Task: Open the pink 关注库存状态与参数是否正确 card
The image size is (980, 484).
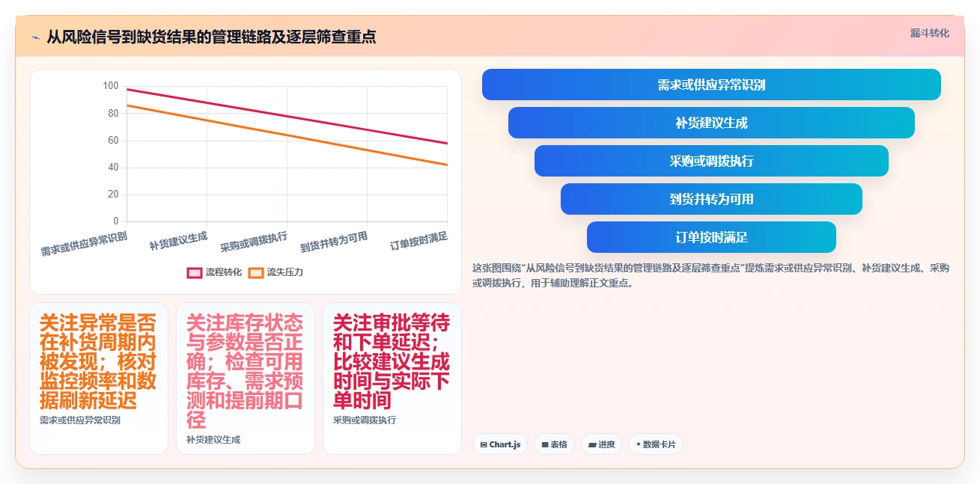Action: point(246,378)
